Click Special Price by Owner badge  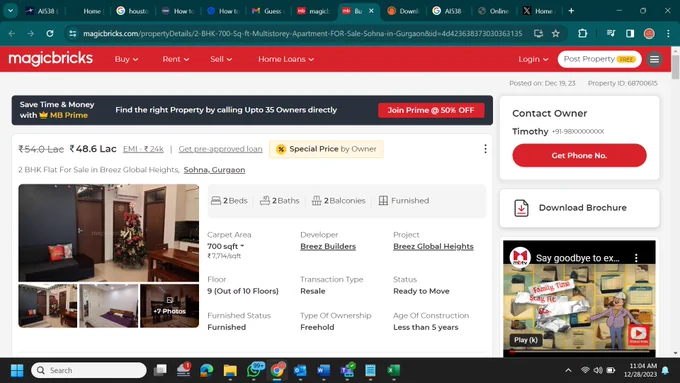326,149
